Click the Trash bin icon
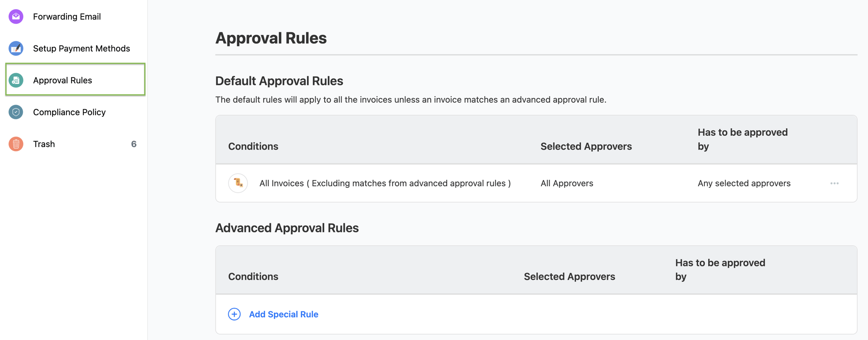 click(x=16, y=144)
